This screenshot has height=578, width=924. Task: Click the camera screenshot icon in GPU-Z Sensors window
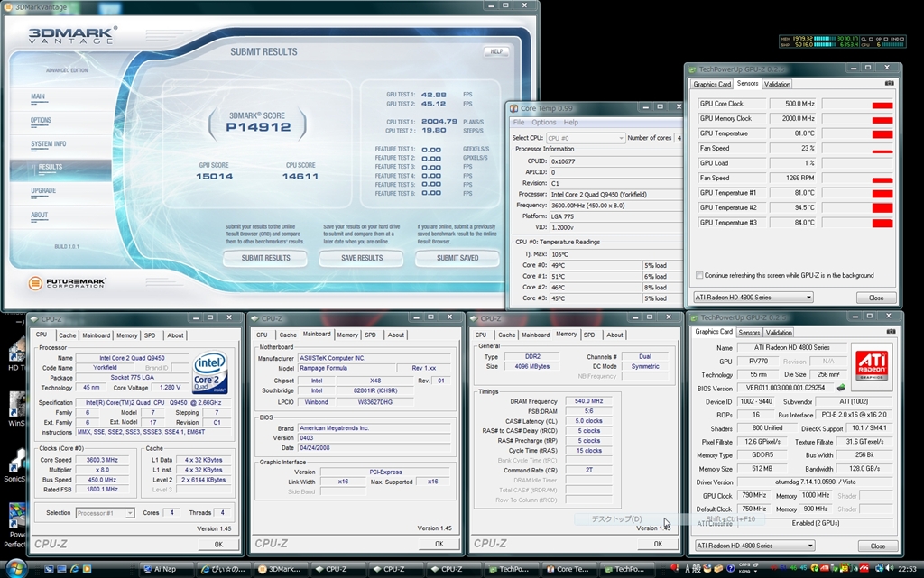pos(889,84)
